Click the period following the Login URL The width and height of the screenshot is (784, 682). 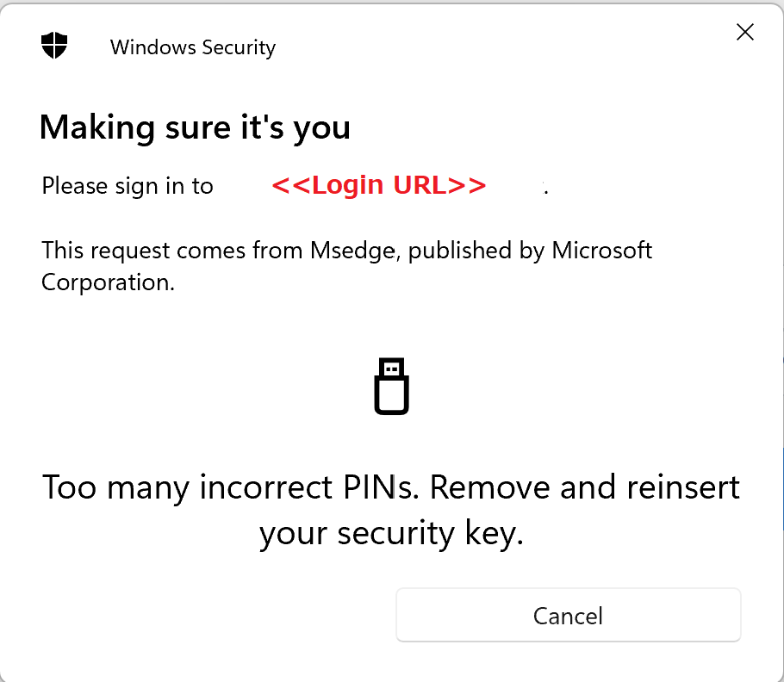(x=546, y=191)
